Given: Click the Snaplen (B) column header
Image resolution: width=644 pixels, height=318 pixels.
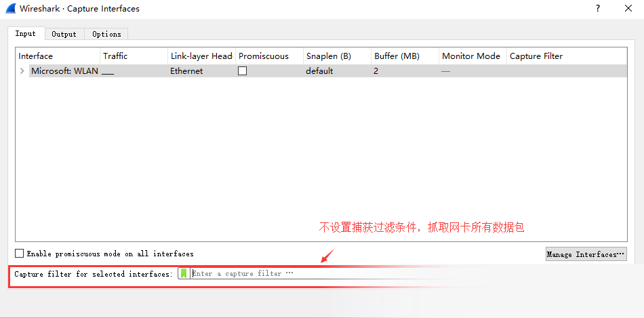Looking at the screenshot, I should click(x=337, y=56).
